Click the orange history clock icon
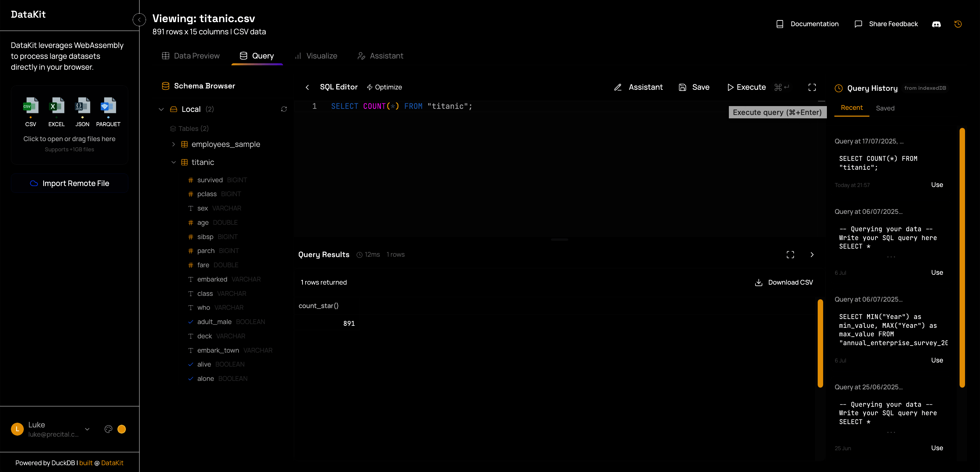The image size is (980, 472). click(958, 24)
